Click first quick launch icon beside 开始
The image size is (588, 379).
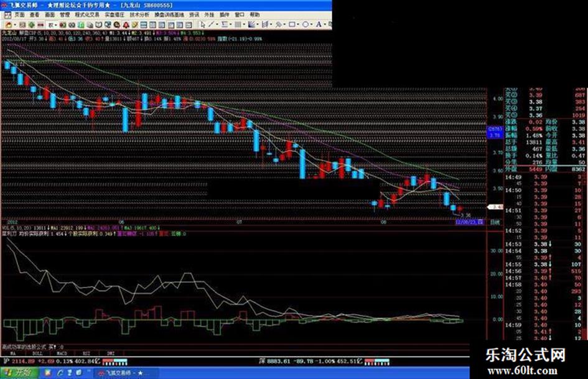click(x=48, y=373)
